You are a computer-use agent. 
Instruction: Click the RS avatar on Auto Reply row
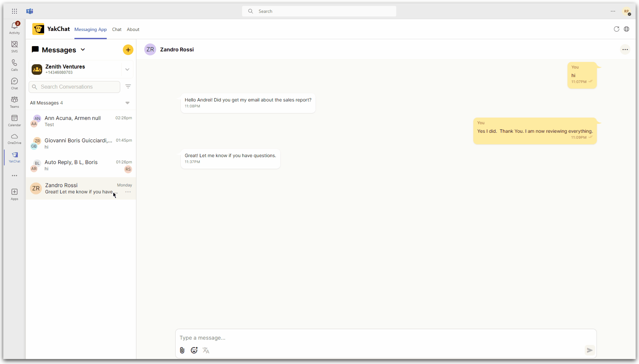click(128, 169)
